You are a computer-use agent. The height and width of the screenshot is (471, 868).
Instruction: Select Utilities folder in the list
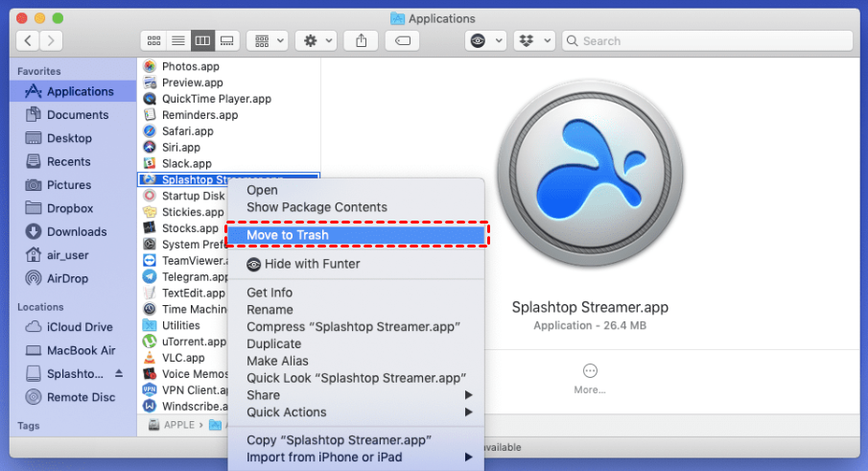point(183,325)
